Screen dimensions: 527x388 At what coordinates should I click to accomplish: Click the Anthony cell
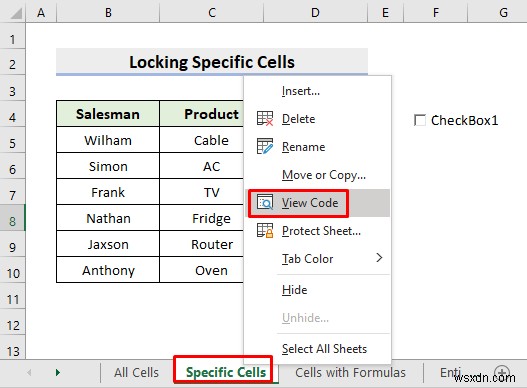pos(108,270)
